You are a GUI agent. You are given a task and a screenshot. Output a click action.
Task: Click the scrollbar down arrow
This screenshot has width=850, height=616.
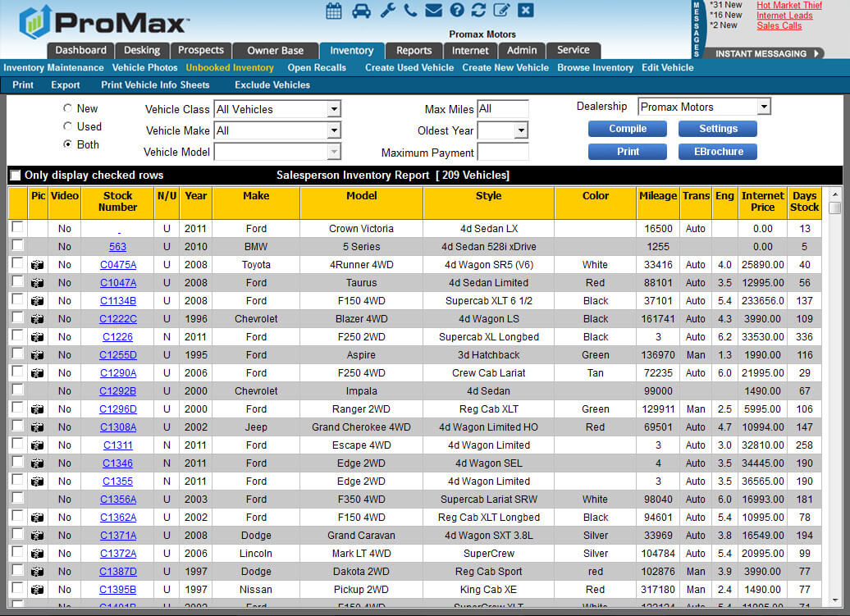coord(835,600)
